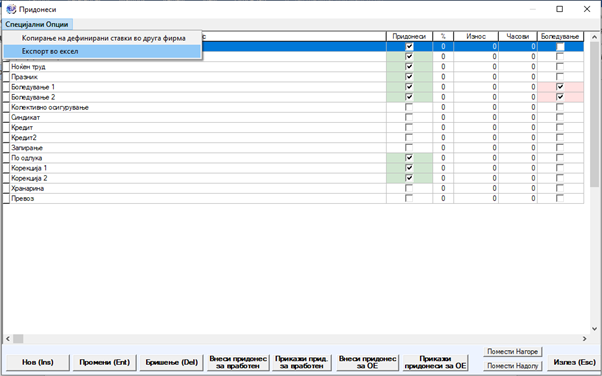Uncheck Придонеси checkbox for Боледување 1
This screenshot has width=602, height=376.
(x=409, y=87)
